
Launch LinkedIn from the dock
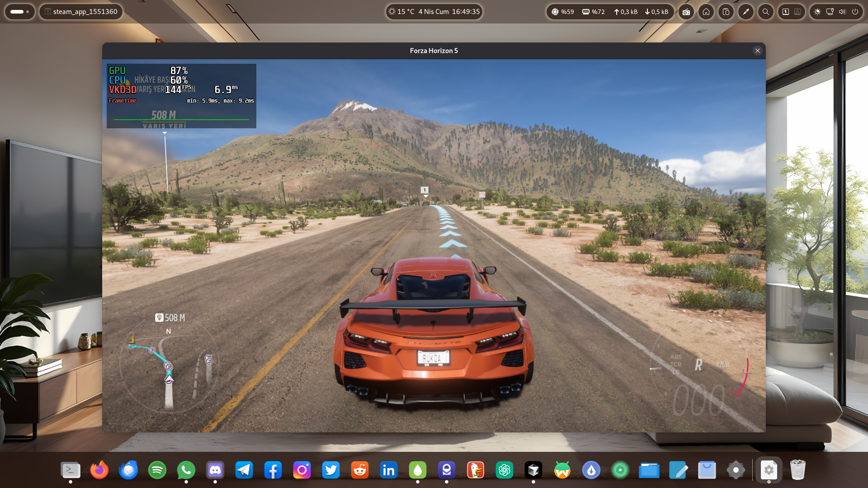389,470
